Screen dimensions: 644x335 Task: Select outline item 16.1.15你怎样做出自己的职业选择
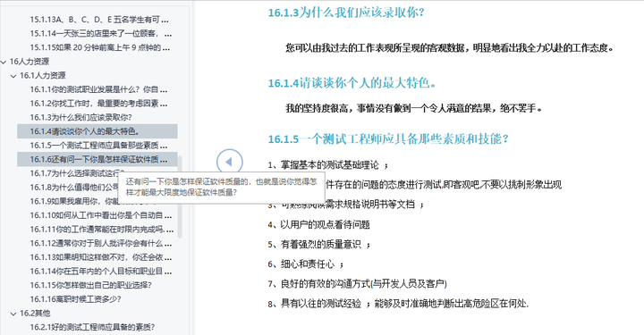90,285
